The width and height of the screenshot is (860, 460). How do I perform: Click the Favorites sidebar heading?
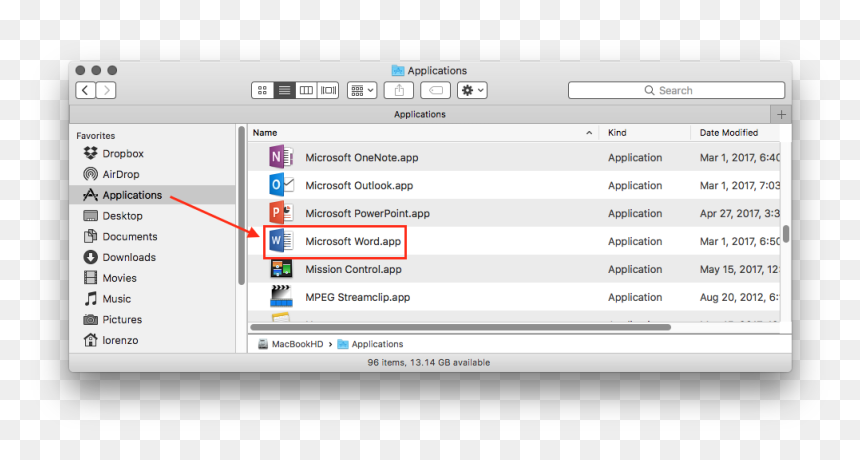95,136
